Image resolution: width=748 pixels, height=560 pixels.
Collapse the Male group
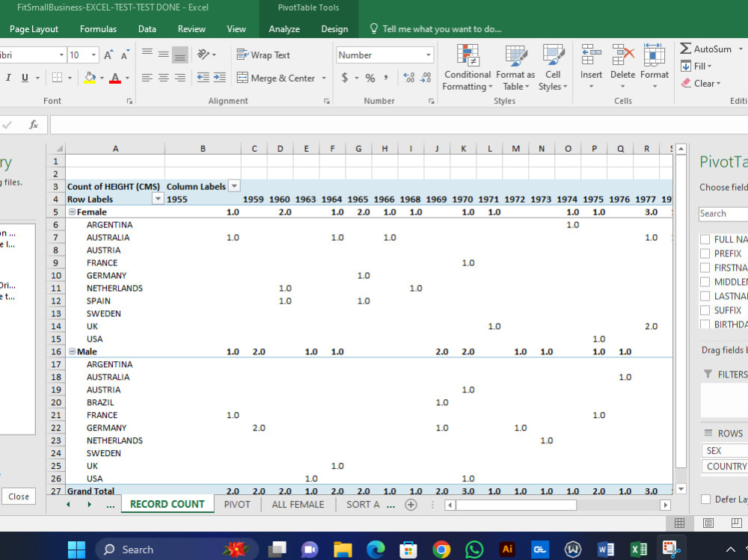pyautogui.click(x=72, y=351)
